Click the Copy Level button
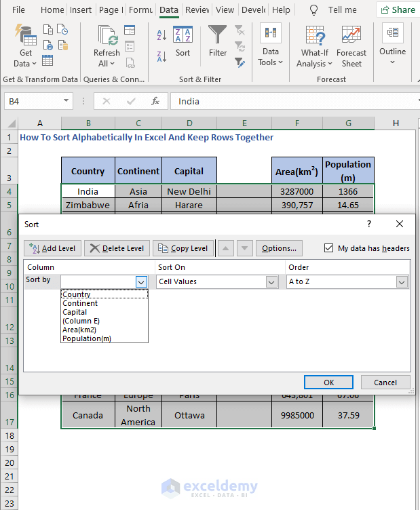This screenshot has height=510, width=420. coord(183,248)
